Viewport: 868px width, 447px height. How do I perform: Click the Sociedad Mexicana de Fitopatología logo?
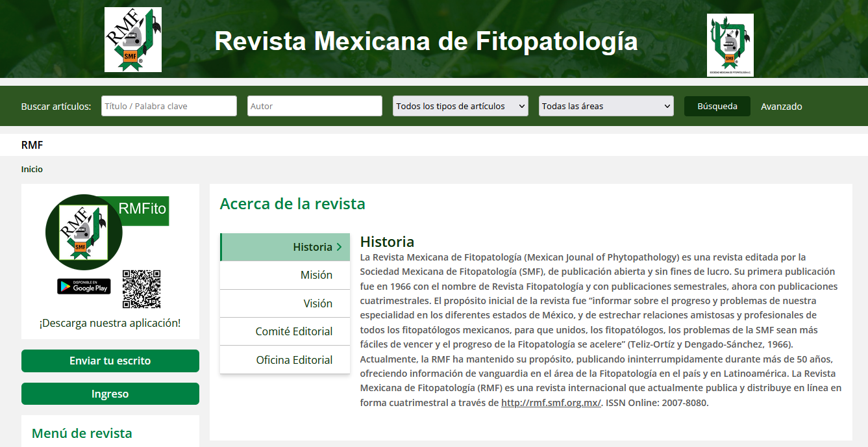pos(730,45)
